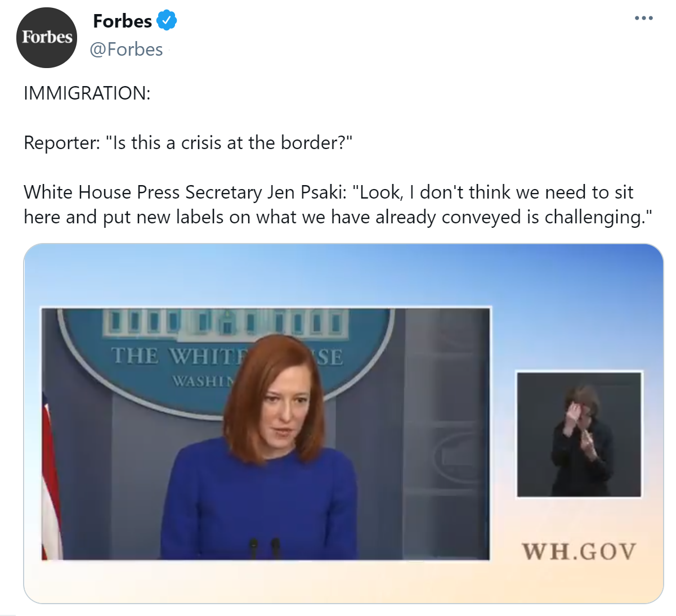Image resolution: width=676 pixels, height=616 pixels.
Task: Open the Forbes profile avatar
Action: click(47, 38)
